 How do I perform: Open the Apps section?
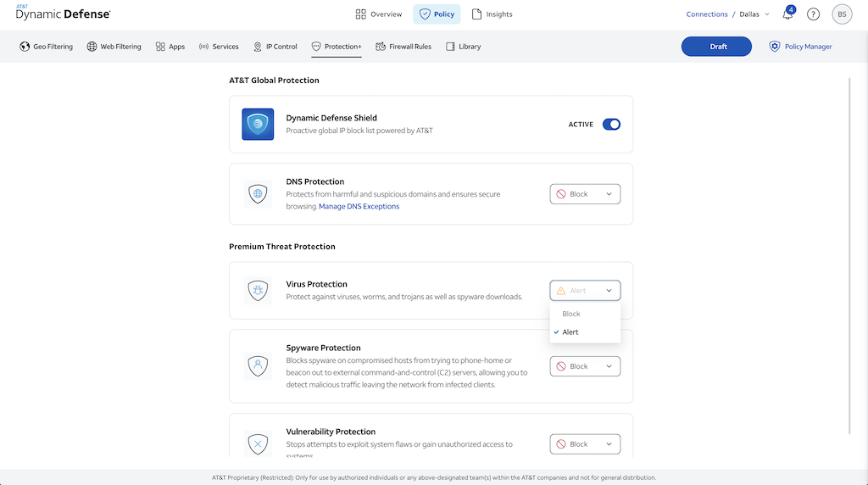click(x=170, y=47)
